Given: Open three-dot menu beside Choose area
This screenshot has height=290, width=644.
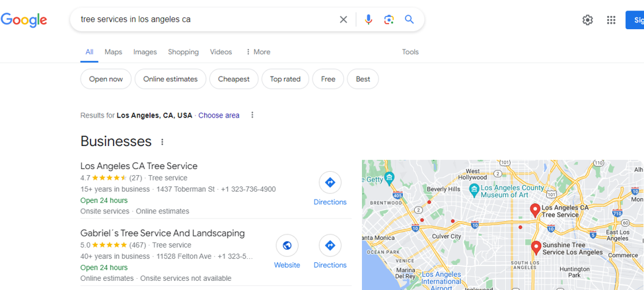Looking at the screenshot, I should pos(252,115).
